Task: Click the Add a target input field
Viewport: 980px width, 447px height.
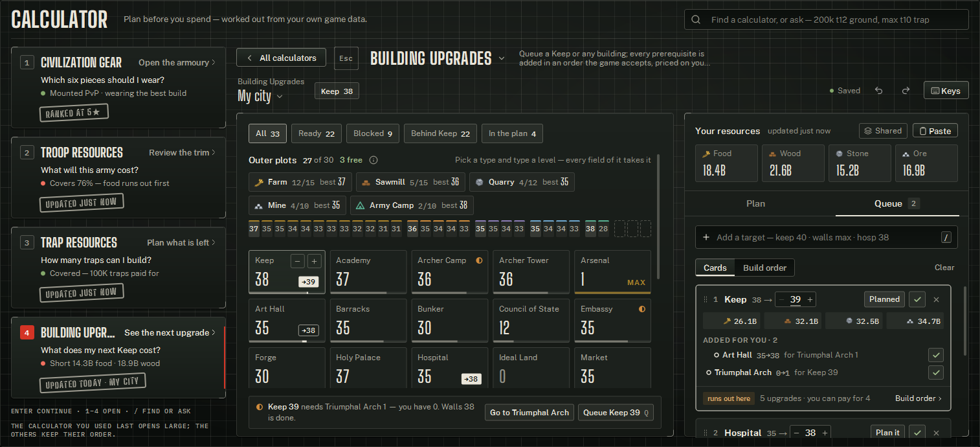Action: [827, 238]
